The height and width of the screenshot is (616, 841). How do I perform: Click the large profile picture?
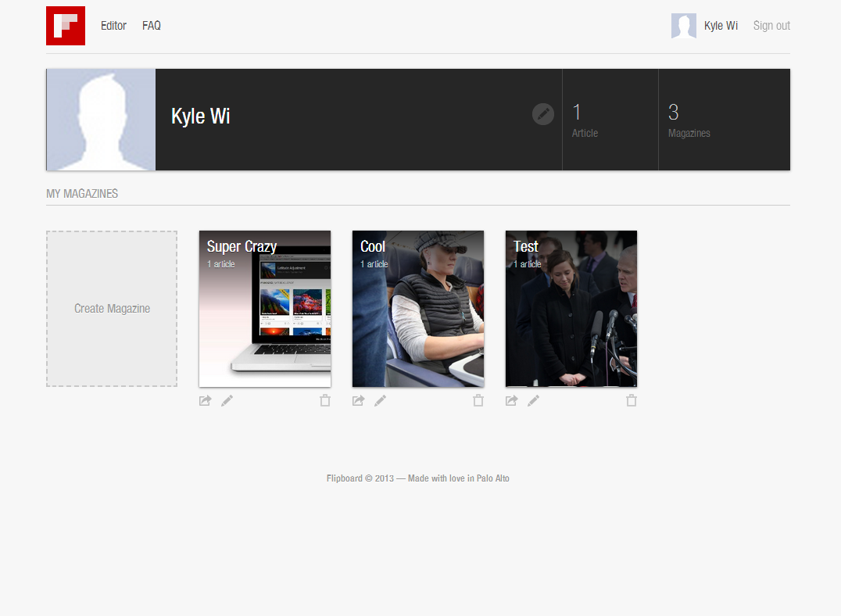pos(101,120)
